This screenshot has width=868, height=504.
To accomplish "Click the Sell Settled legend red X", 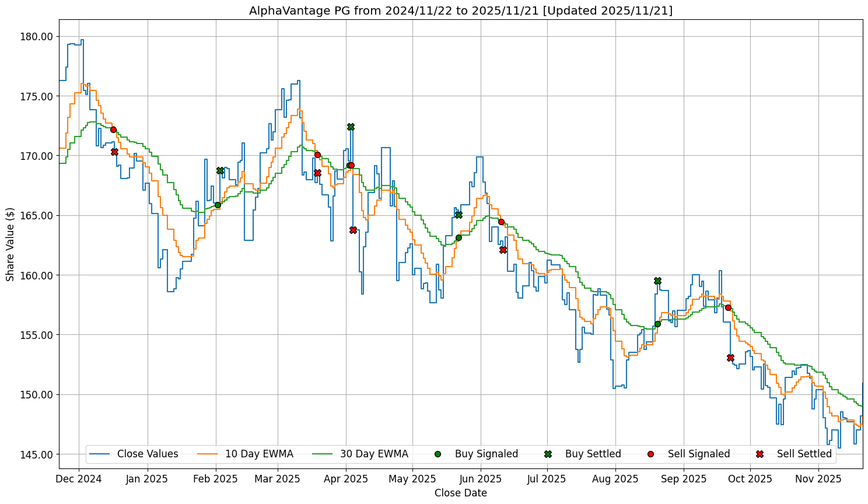I will [x=759, y=454].
